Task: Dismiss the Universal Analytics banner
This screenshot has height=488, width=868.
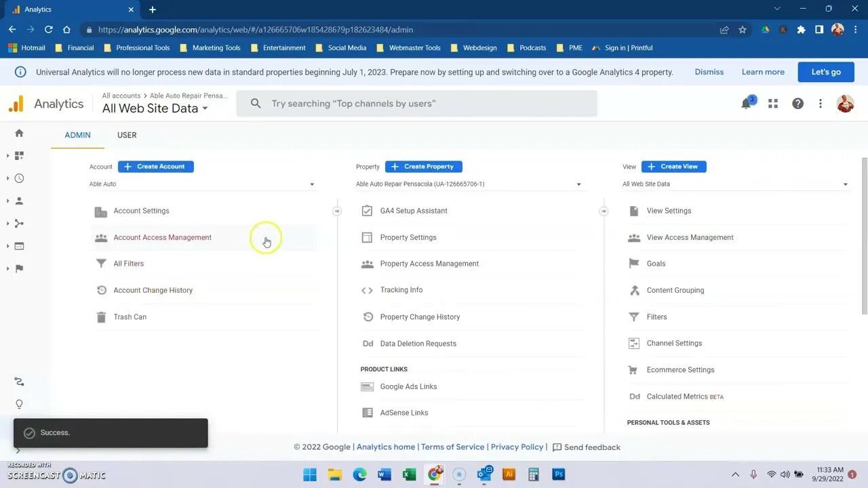Action: tap(709, 72)
